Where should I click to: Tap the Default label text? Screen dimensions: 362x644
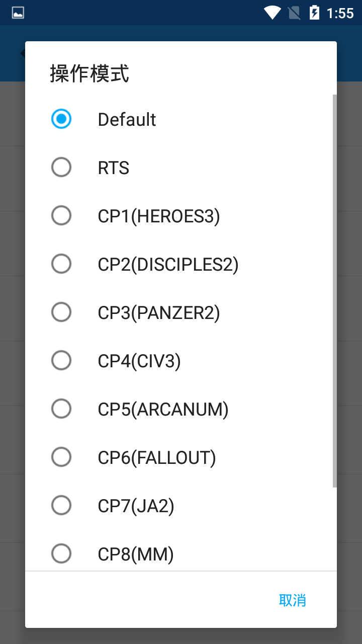(x=127, y=120)
